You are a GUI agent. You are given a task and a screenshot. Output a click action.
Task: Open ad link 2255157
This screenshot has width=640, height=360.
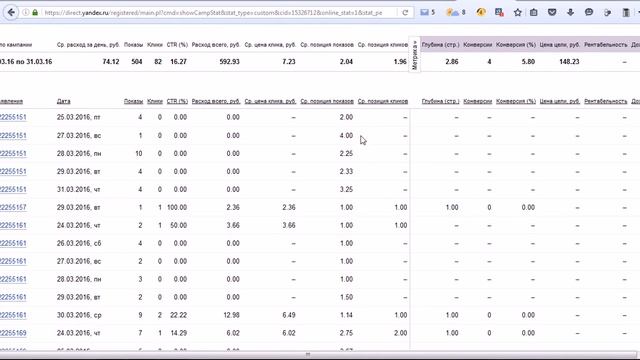(x=13, y=207)
